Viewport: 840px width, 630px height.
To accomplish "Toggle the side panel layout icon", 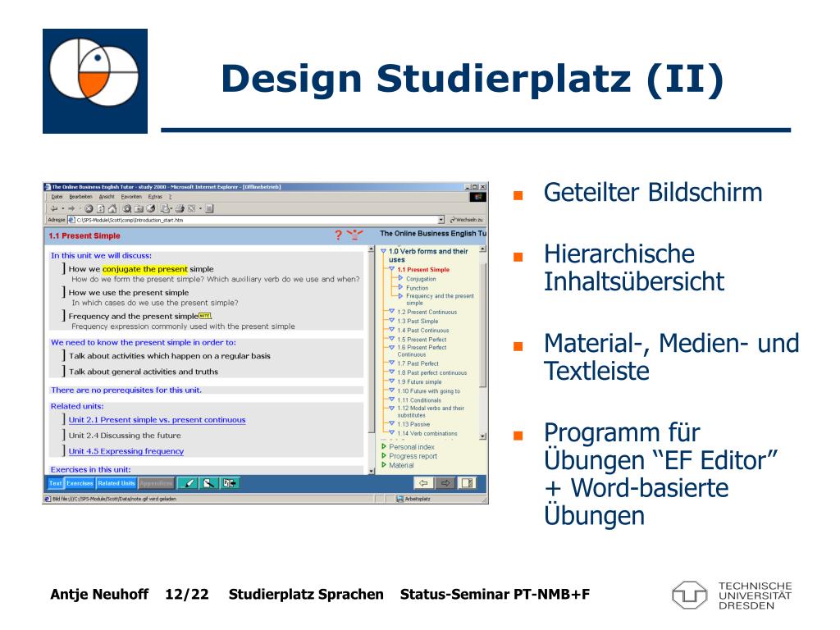I will click(467, 483).
